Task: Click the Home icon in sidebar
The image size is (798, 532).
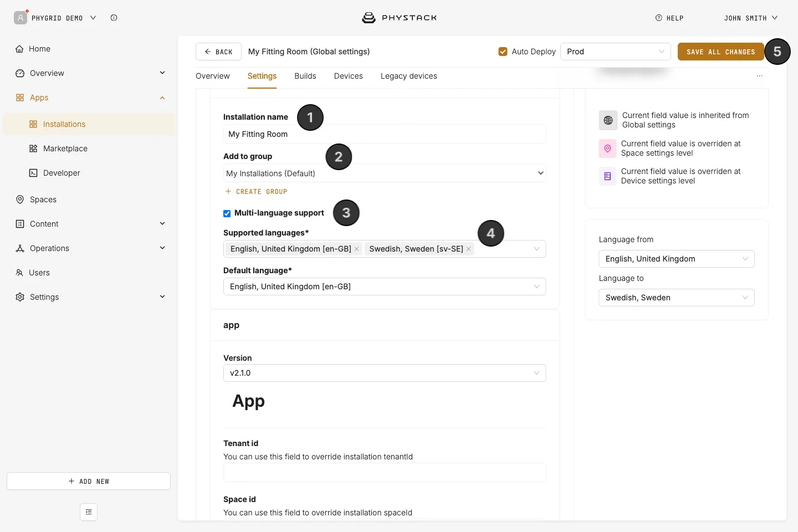Action: tap(20, 49)
